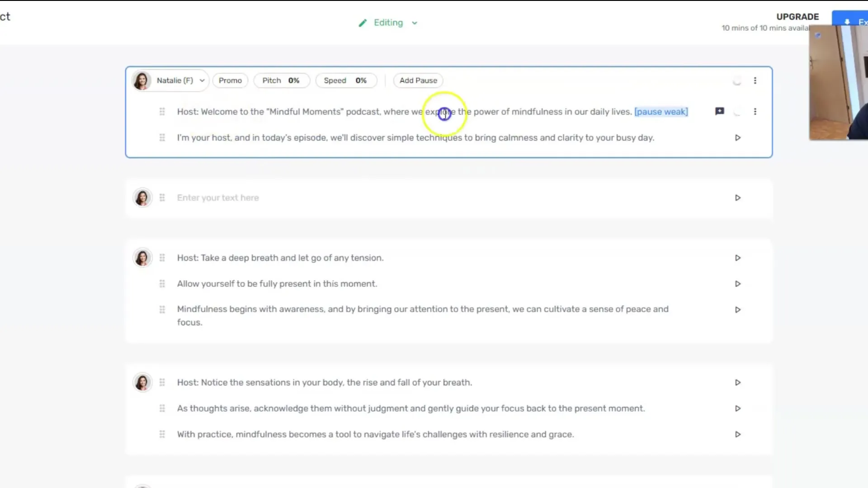868x488 pixels.
Task: Play the empty text block
Action: (738, 198)
